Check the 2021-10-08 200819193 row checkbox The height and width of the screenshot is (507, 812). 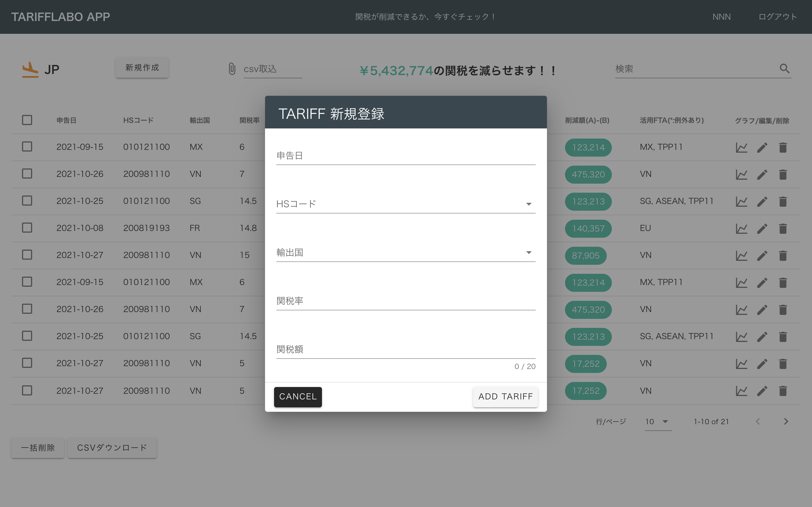pos(27,228)
